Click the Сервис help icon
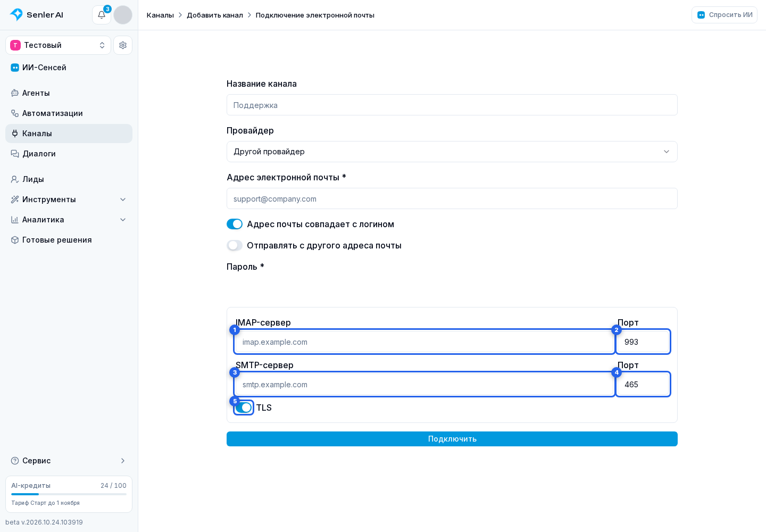This screenshot has height=532, width=766. [x=15, y=461]
